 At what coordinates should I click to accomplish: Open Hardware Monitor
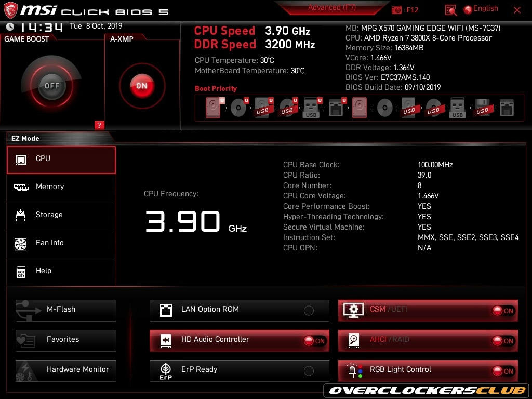tap(66, 371)
